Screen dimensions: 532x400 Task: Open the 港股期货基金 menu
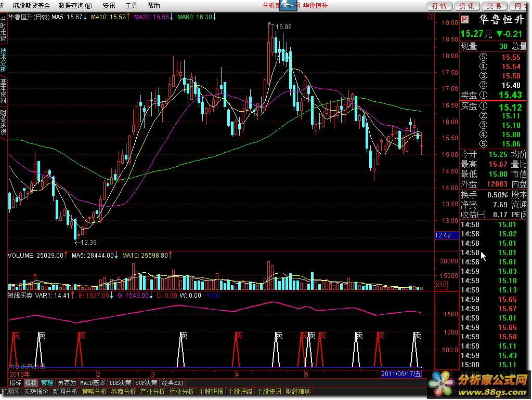click(31, 5)
